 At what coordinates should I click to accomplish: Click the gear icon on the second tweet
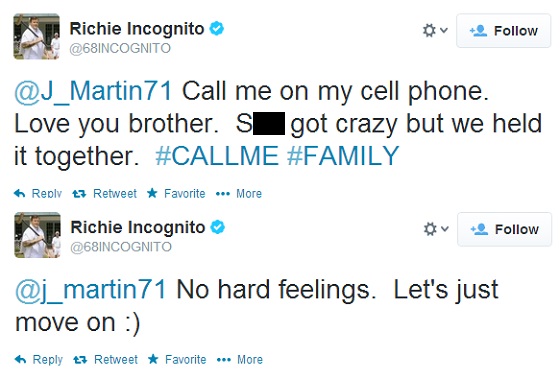[430, 229]
